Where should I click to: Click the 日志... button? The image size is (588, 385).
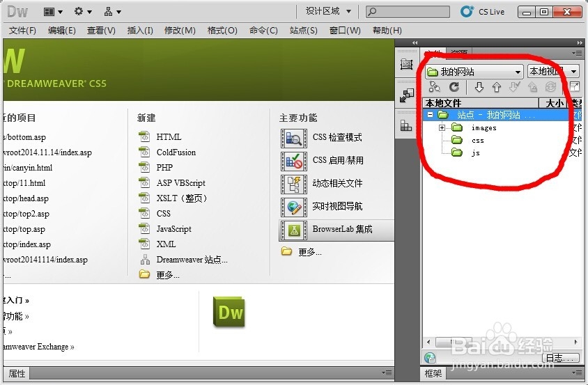click(x=561, y=358)
